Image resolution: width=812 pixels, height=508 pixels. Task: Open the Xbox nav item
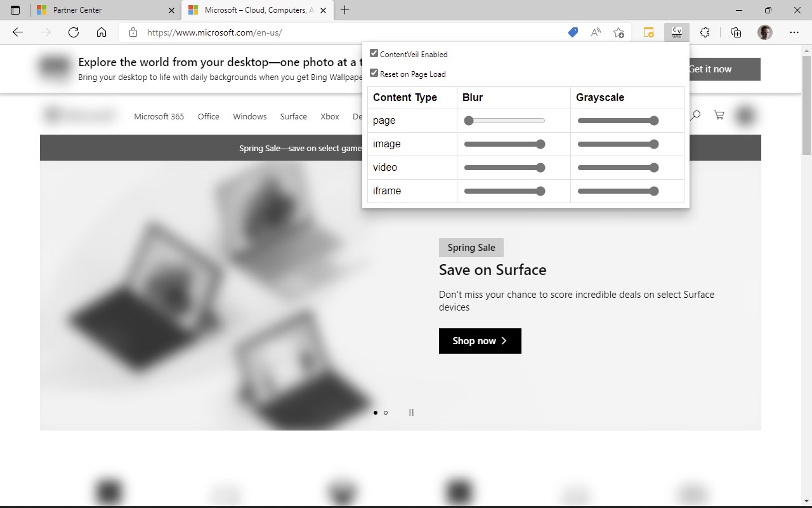pyautogui.click(x=330, y=116)
